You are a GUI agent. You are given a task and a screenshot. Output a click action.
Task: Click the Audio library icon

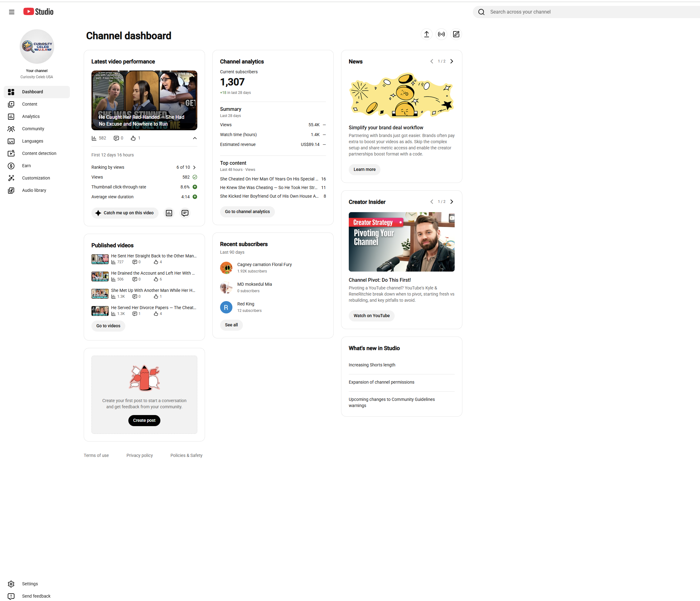coord(11,190)
